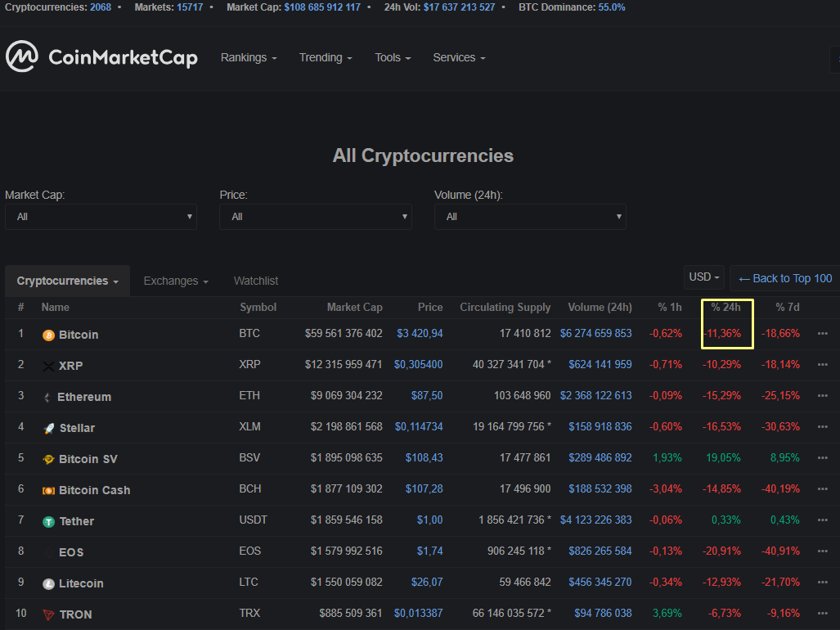Open the Price filter dropdown

coord(315,217)
